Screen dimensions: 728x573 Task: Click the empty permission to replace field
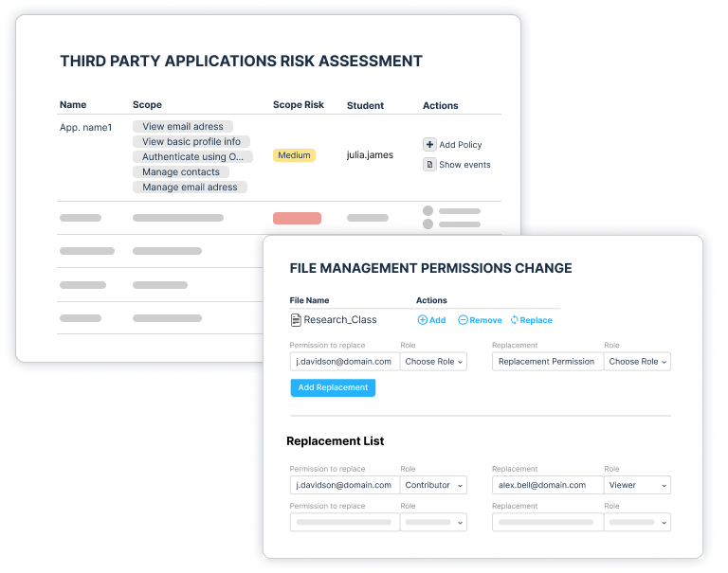(344, 522)
